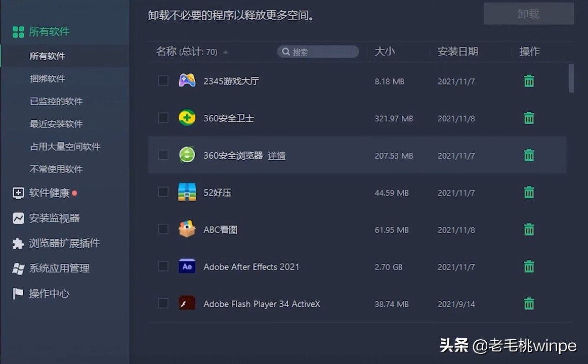Check the checkbox for 360安全浏览器
The height and width of the screenshot is (364, 588).
[x=163, y=155]
